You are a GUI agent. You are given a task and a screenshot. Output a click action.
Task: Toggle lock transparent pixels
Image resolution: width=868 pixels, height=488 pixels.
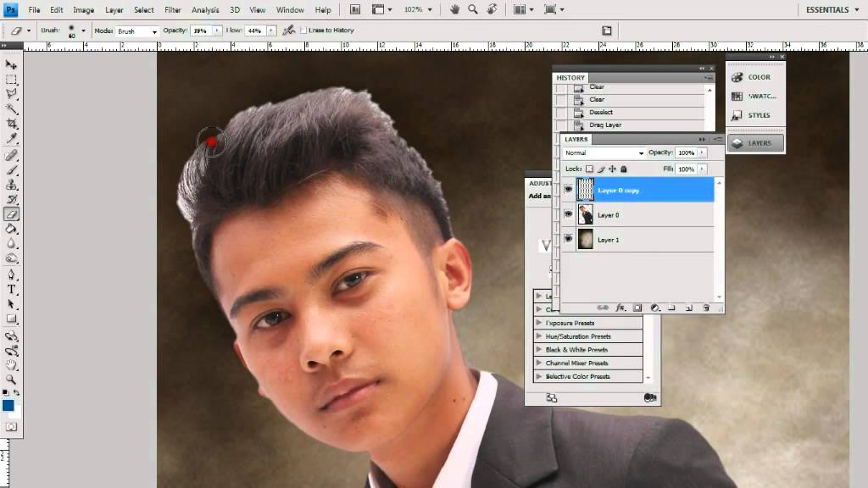pos(590,169)
